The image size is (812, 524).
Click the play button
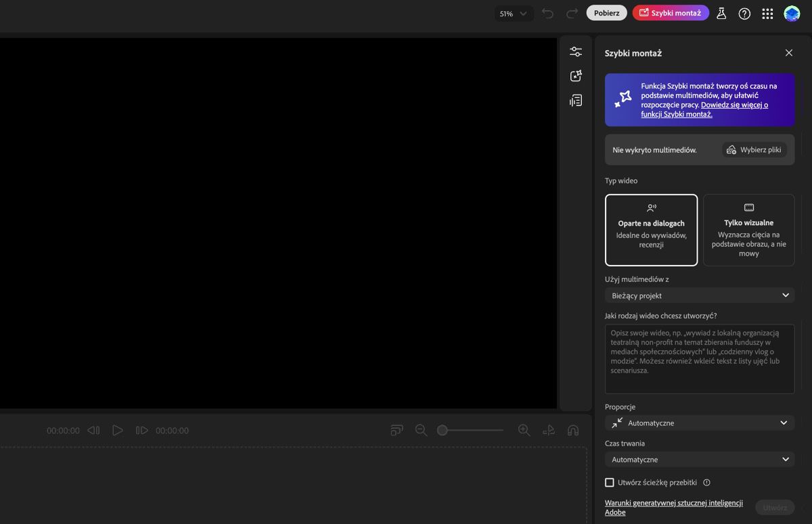(118, 430)
